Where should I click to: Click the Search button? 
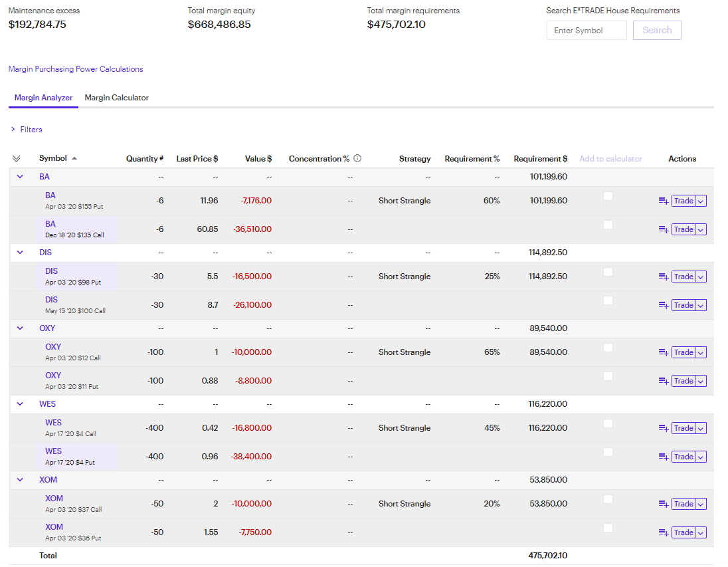pos(657,30)
